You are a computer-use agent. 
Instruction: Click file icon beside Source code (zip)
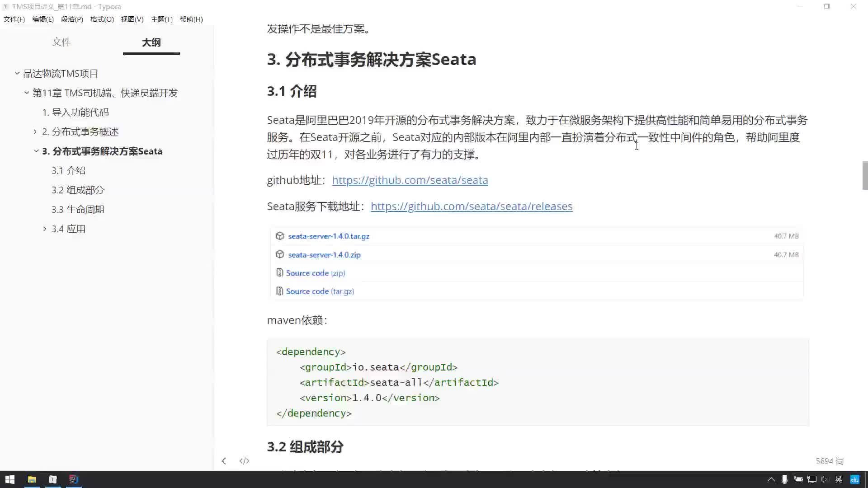tap(279, 273)
